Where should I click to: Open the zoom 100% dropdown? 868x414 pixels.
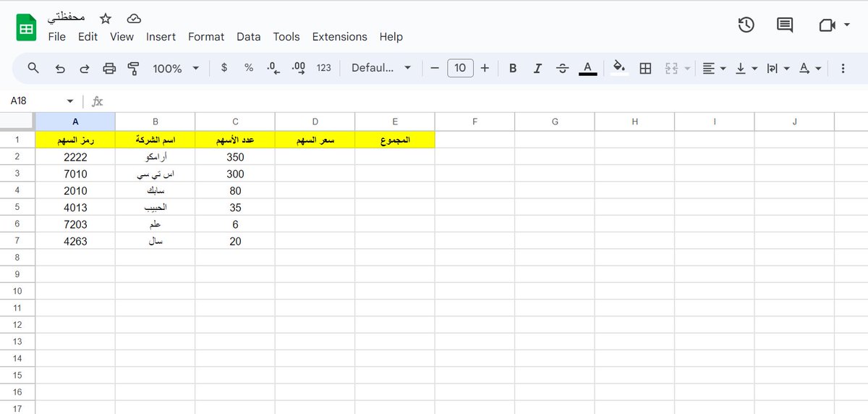pyautogui.click(x=176, y=68)
